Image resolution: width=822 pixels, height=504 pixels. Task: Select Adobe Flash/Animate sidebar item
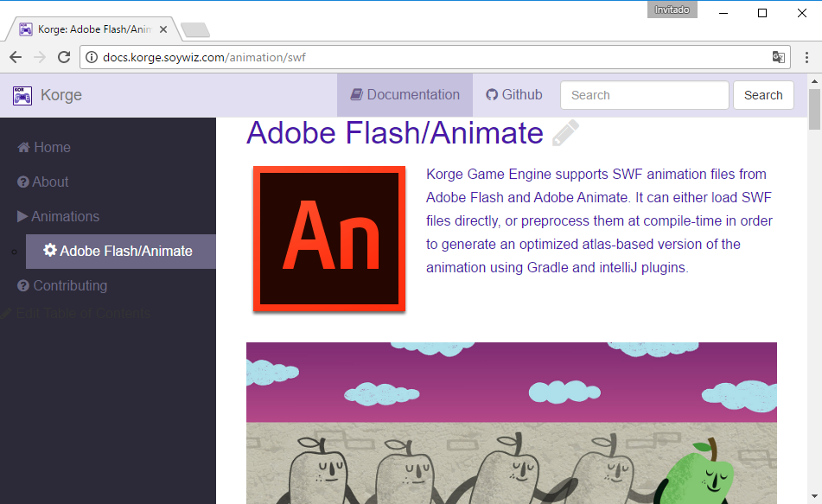120,252
